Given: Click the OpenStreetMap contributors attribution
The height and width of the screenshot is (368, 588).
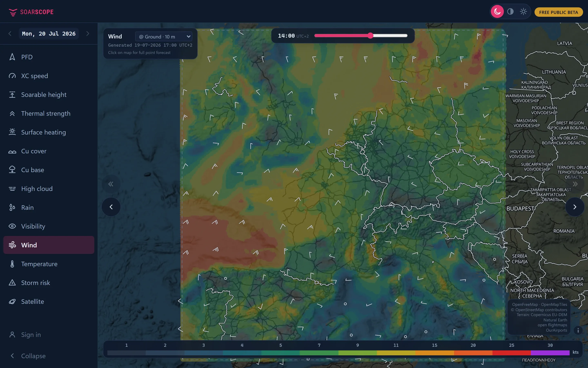Looking at the screenshot, I should [539, 310].
